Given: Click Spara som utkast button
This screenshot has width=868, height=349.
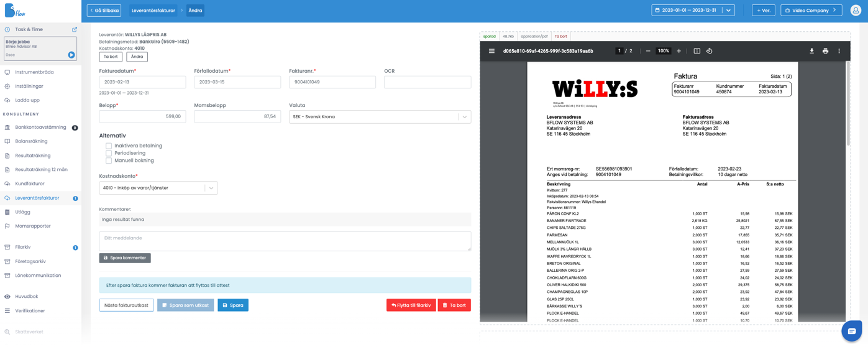Looking at the screenshot, I should pos(186,305).
